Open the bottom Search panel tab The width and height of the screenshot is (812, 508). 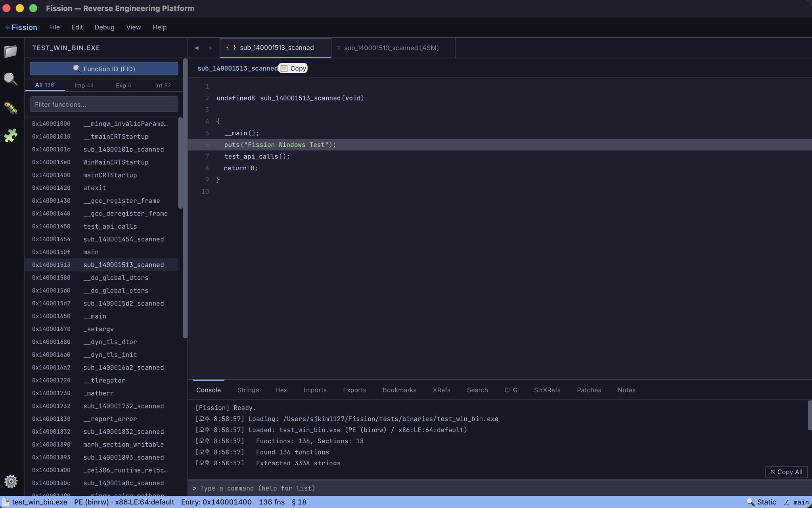tap(477, 390)
